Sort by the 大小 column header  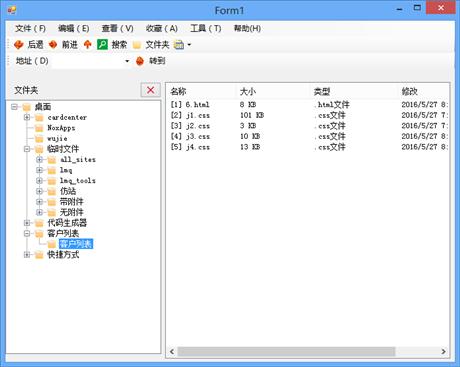tap(248, 91)
